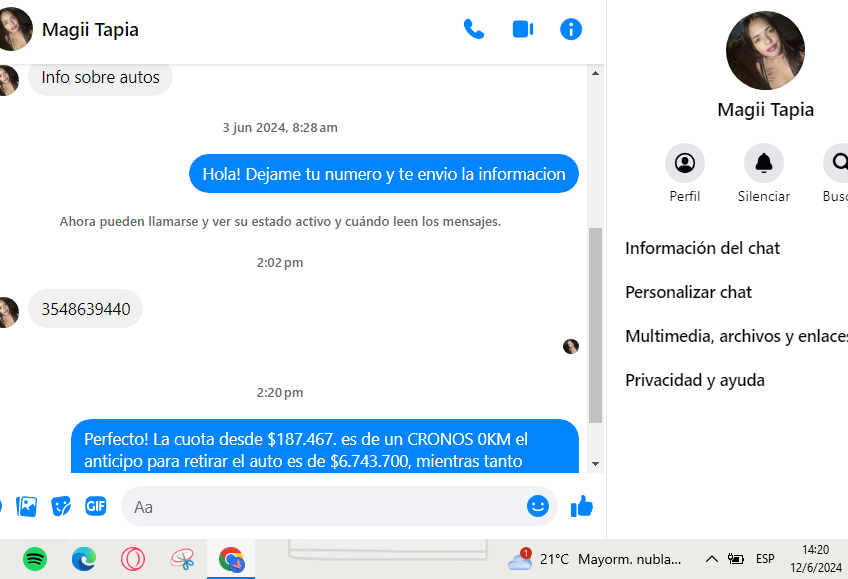
Task: Click the conversation info icon
Action: click(x=571, y=29)
